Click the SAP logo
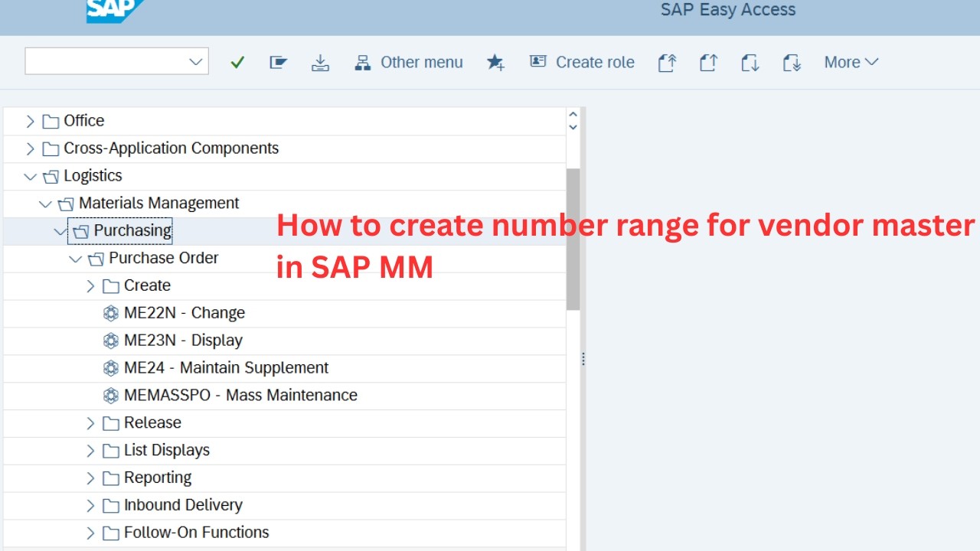 115,10
